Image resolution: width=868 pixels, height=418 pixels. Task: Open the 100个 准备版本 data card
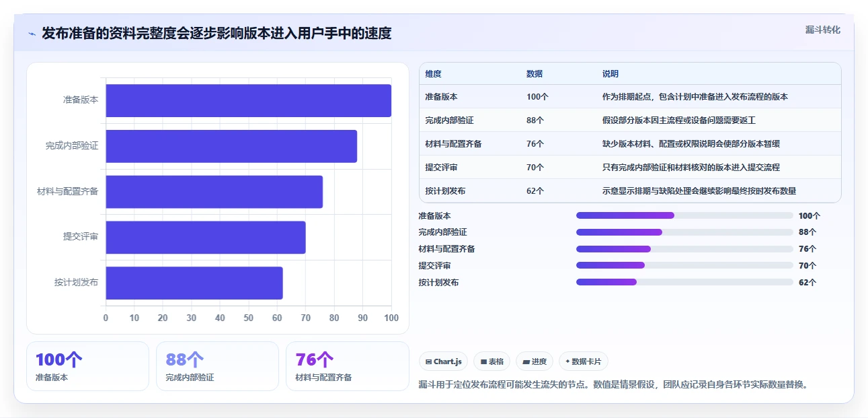(x=87, y=366)
